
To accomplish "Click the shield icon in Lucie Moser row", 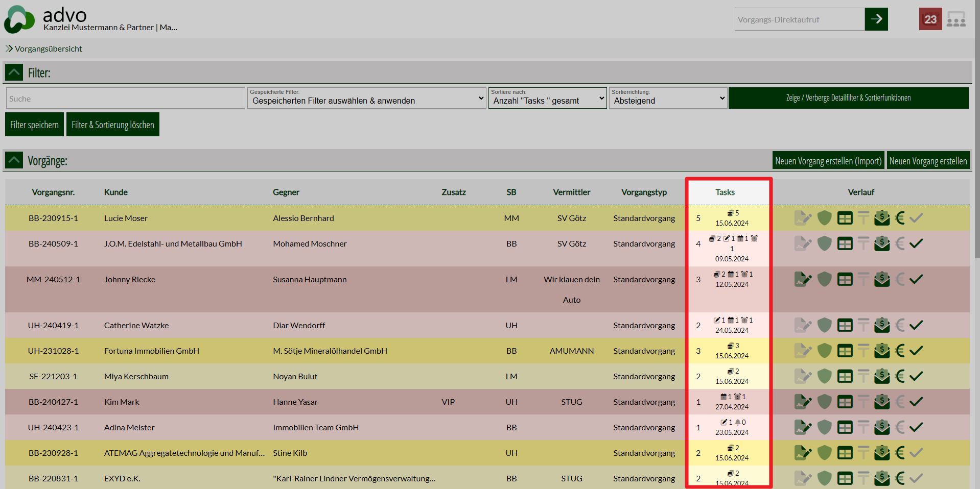I will (x=824, y=218).
